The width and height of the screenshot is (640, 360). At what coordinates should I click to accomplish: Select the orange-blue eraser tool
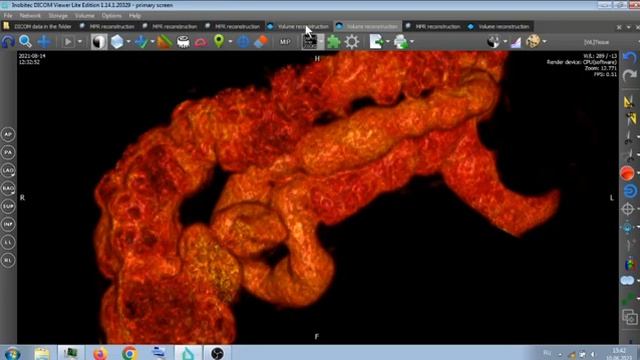[261, 42]
